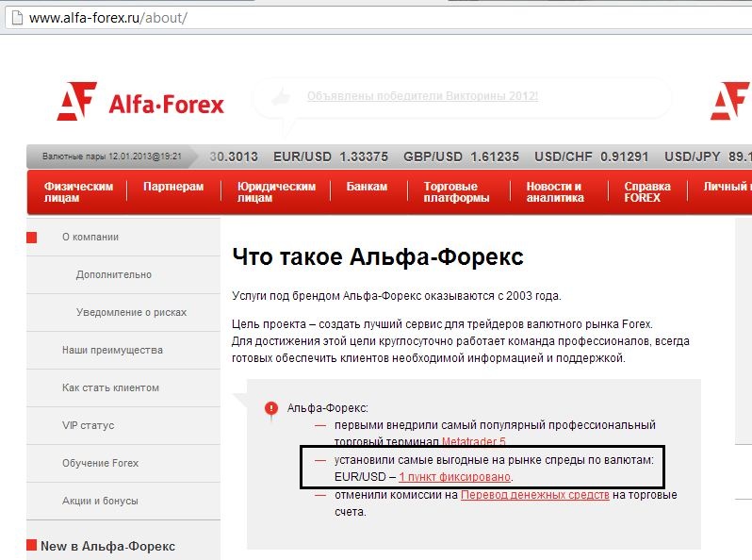Select Уведомление о рисках in sidebar
Image resolution: width=752 pixels, height=560 pixels.
tap(131, 313)
